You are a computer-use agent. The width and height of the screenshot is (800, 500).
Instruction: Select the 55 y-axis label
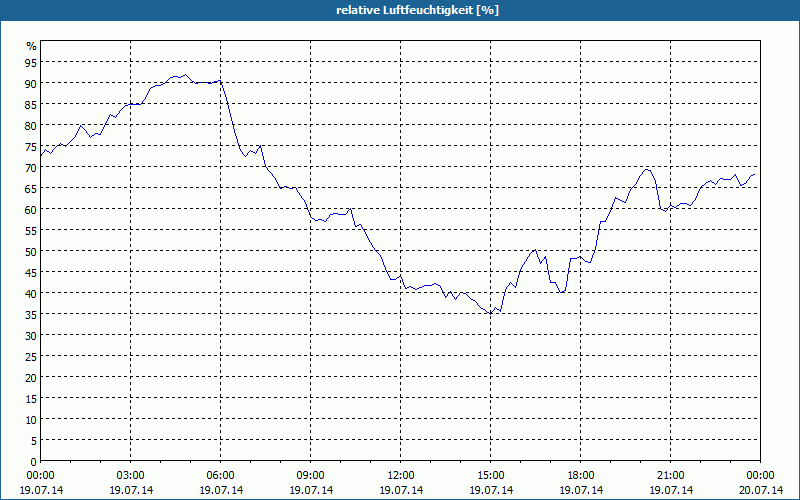click(x=31, y=231)
